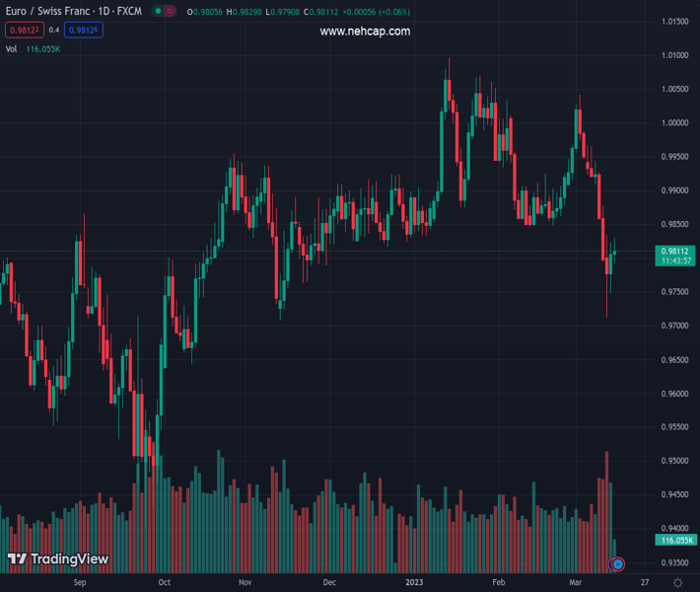The width and height of the screenshot is (700, 592).
Task: Click the 1.00000 level on the price scale
Action: point(675,123)
